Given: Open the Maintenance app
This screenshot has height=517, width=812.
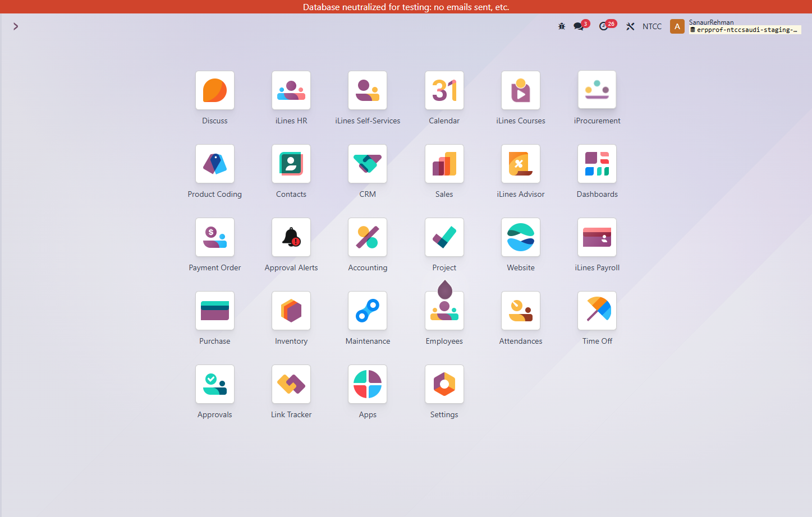Looking at the screenshot, I should click(368, 311).
